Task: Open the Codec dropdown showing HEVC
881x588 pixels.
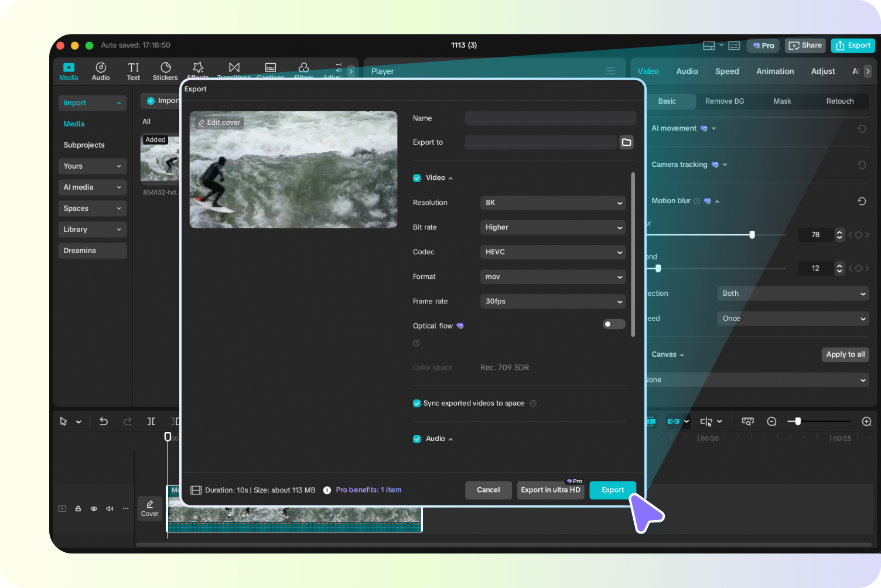Action: click(x=552, y=252)
